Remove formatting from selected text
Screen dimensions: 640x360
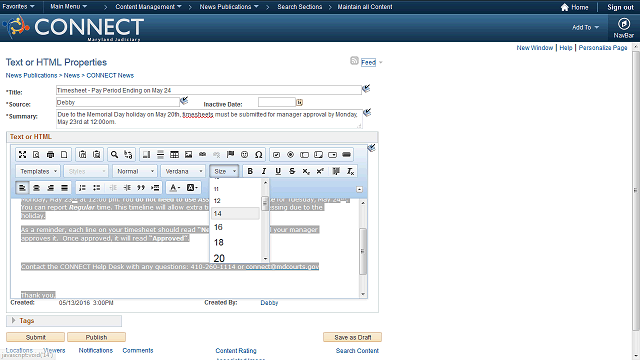coord(350,171)
